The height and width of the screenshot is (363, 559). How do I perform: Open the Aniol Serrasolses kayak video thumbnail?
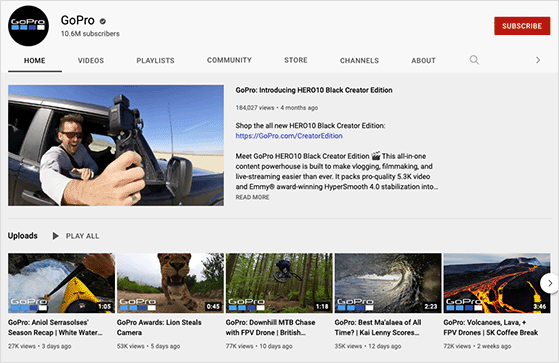click(61, 283)
